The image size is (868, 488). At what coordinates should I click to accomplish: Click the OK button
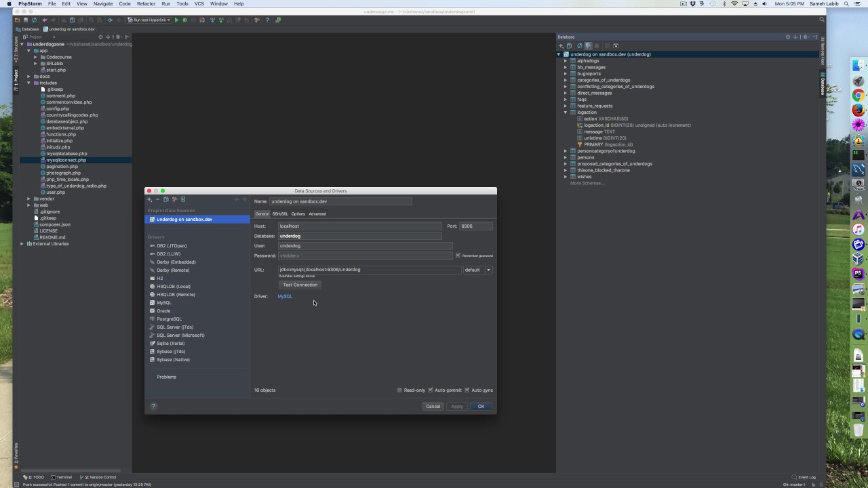(481, 407)
